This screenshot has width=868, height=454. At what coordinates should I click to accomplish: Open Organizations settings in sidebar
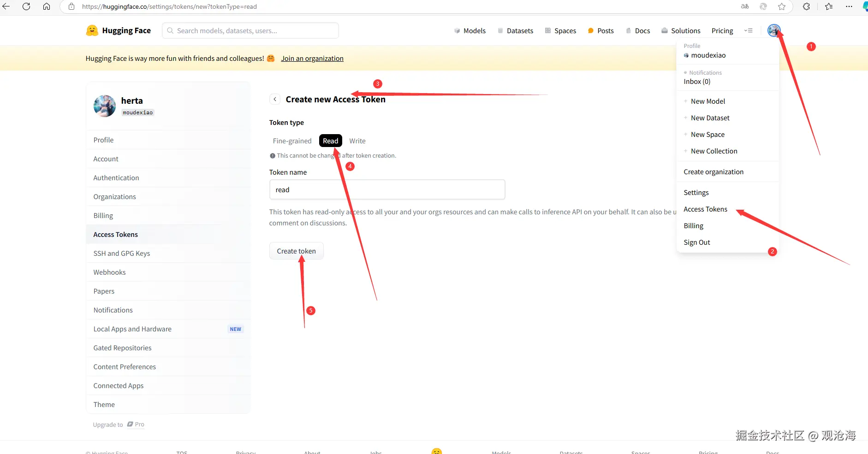click(x=168, y=197)
